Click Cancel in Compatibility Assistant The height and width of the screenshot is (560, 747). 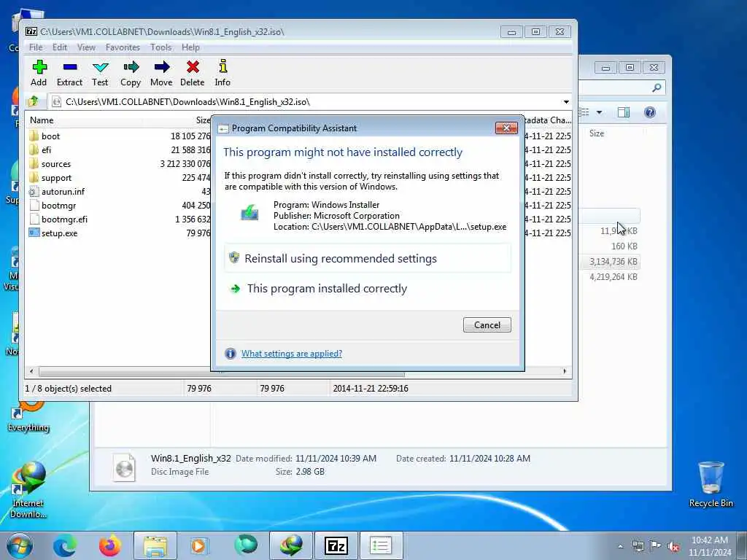(487, 324)
